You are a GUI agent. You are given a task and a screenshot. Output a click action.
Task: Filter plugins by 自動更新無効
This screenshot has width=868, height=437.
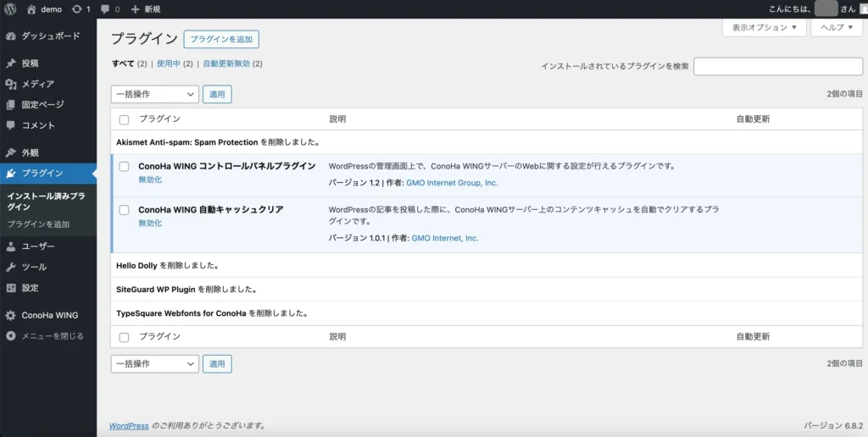(x=226, y=64)
